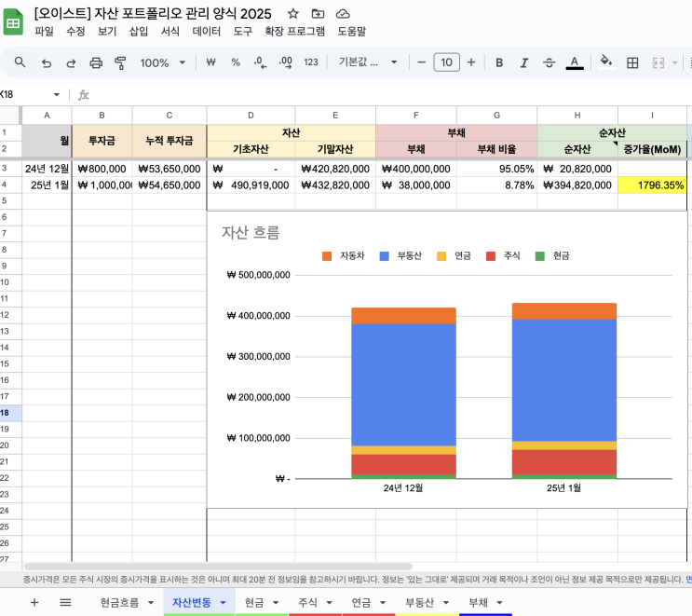
Task: Open the text color picker
Action: (575, 62)
